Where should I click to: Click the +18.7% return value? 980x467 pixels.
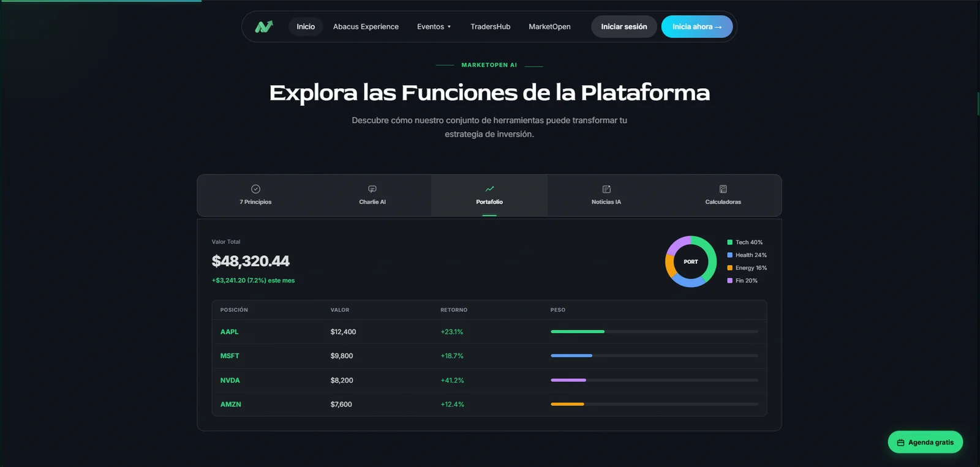click(452, 356)
